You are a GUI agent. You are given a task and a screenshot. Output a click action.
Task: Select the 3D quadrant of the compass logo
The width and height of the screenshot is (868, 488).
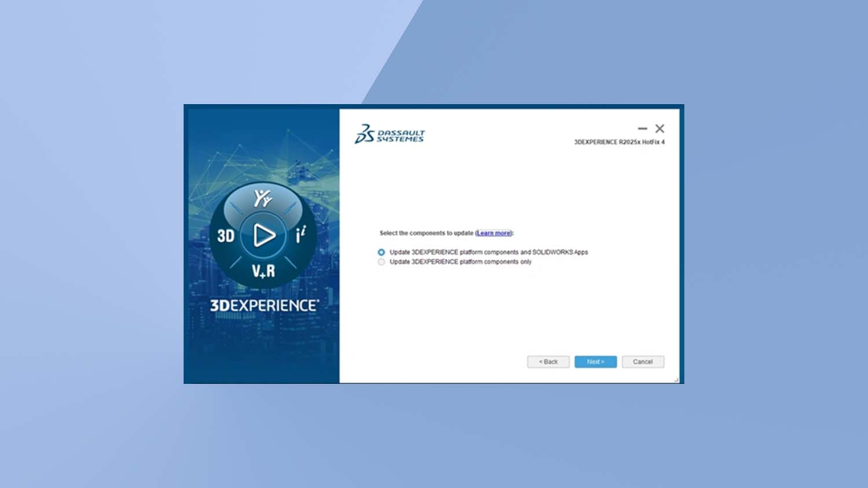point(226,236)
